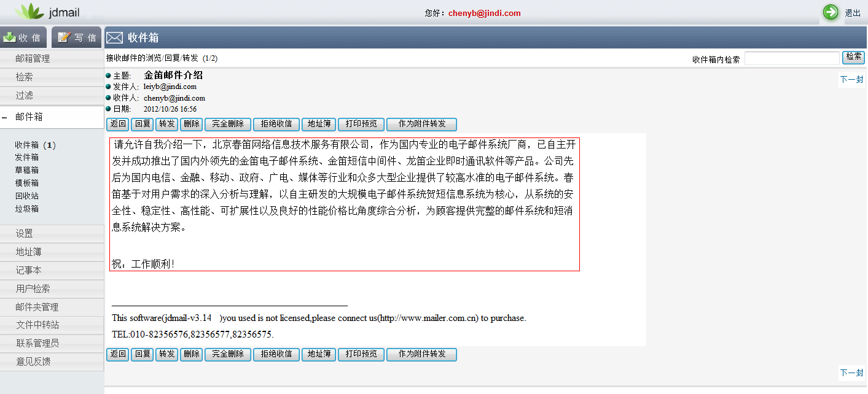Screen dimensions: 868x394
Task: Open 邮件夹管理 in the sidebar
Action: pyautogui.click(x=52, y=307)
